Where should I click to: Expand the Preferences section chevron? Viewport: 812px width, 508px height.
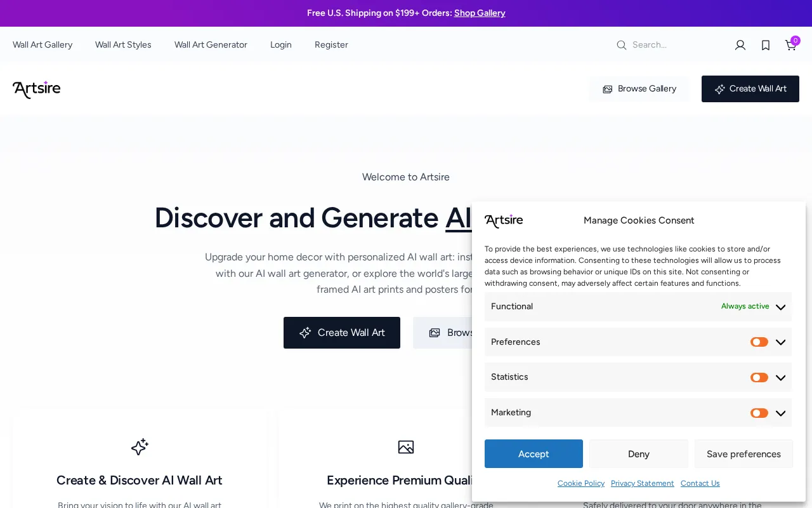click(x=781, y=342)
